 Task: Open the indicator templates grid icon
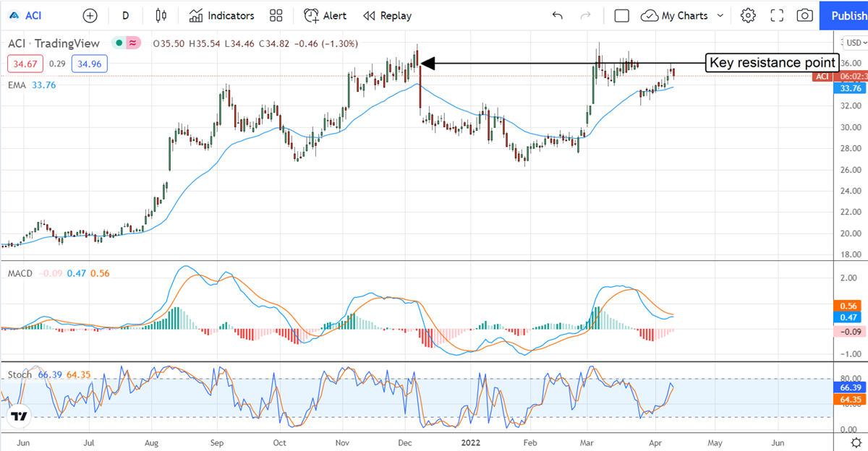tap(276, 15)
